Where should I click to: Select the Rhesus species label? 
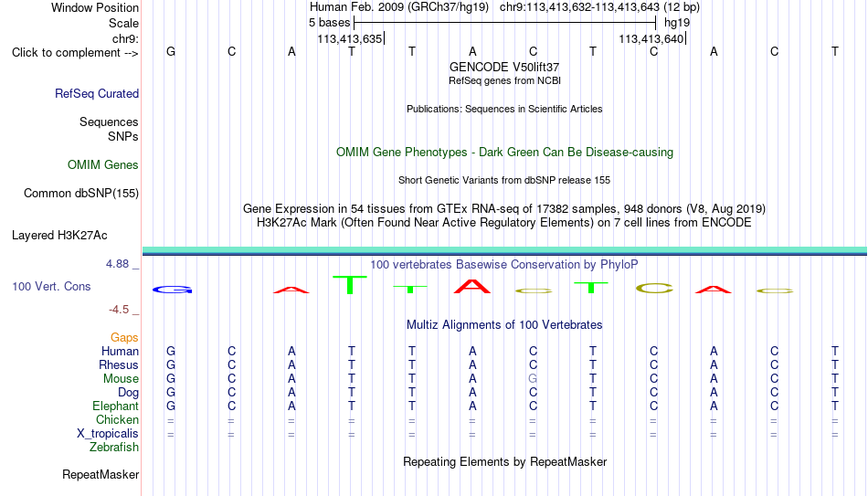(x=119, y=364)
